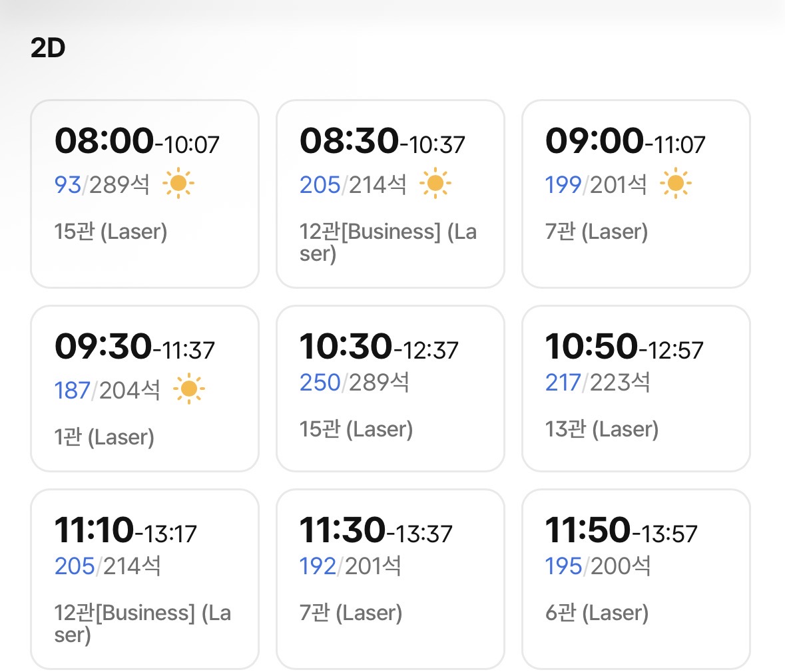This screenshot has height=672, width=785.
Task: Click the 93/289석 seat count
Action: click(x=102, y=184)
